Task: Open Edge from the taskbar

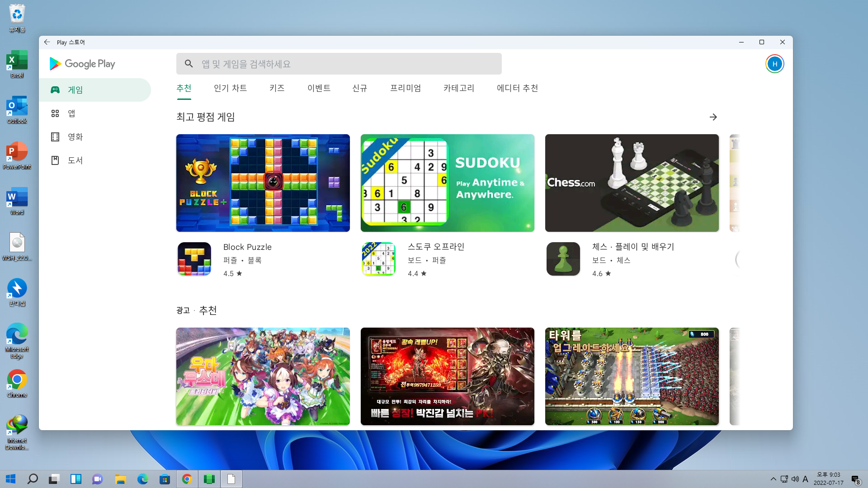Action: [142, 479]
